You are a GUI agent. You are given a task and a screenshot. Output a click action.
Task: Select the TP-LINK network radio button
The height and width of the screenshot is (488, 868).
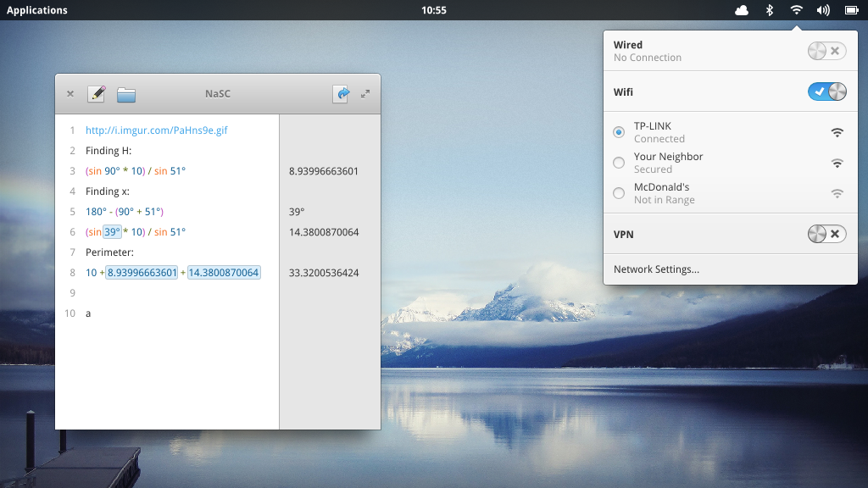tap(619, 132)
